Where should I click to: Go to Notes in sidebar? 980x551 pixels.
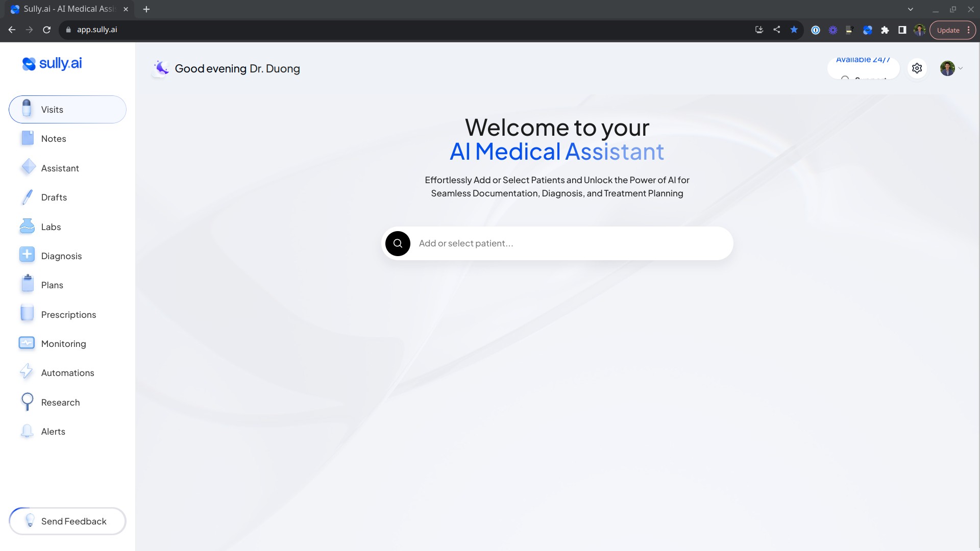pyautogui.click(x=54, y=139)
